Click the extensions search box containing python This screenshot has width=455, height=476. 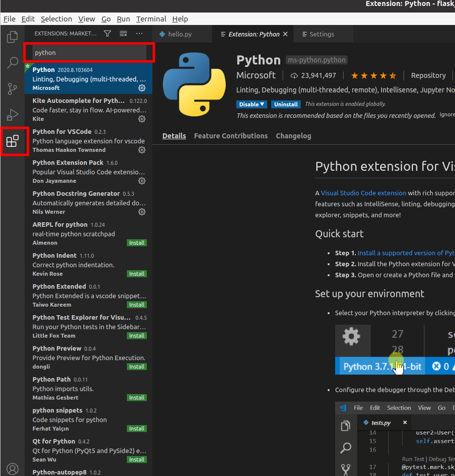89,52
